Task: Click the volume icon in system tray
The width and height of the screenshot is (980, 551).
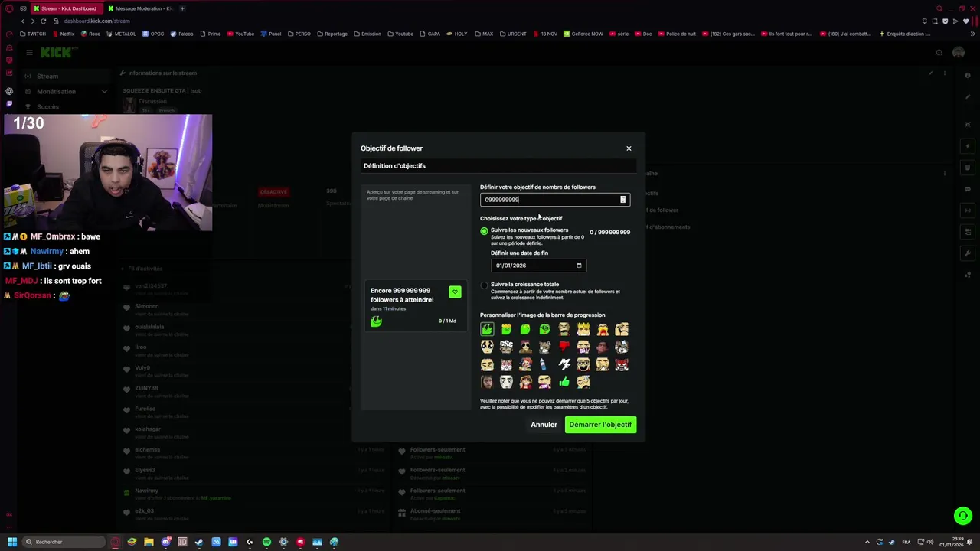Action: [x=930, y=542]
